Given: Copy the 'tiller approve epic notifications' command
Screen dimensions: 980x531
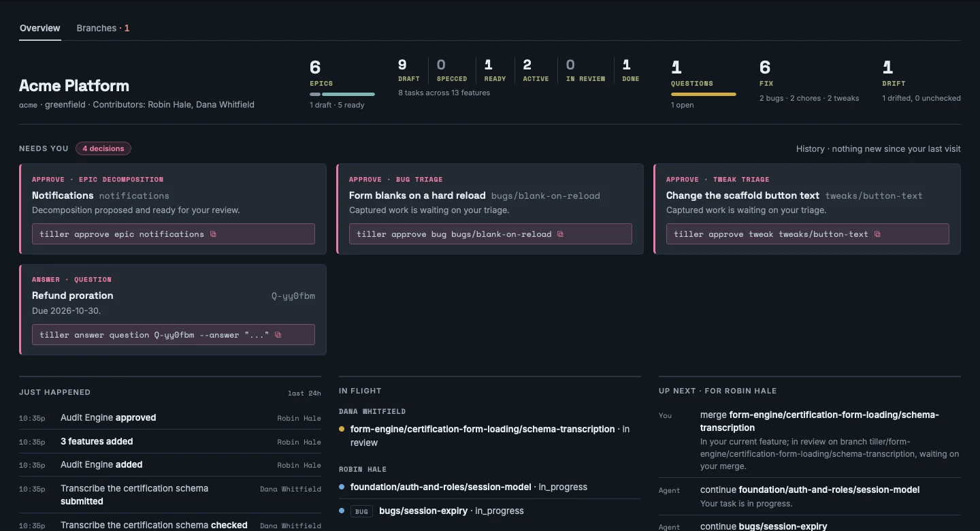Looking at the screenshot, I should [x=213, y=234].
